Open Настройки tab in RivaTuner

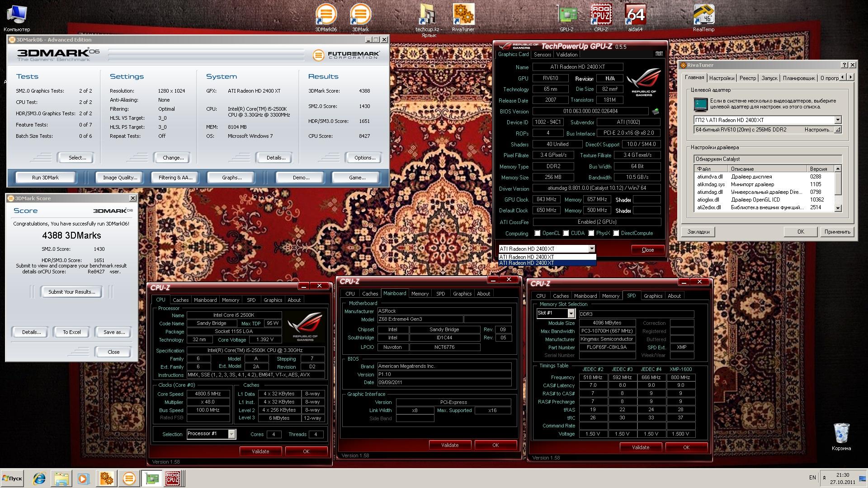pos(722,78)
